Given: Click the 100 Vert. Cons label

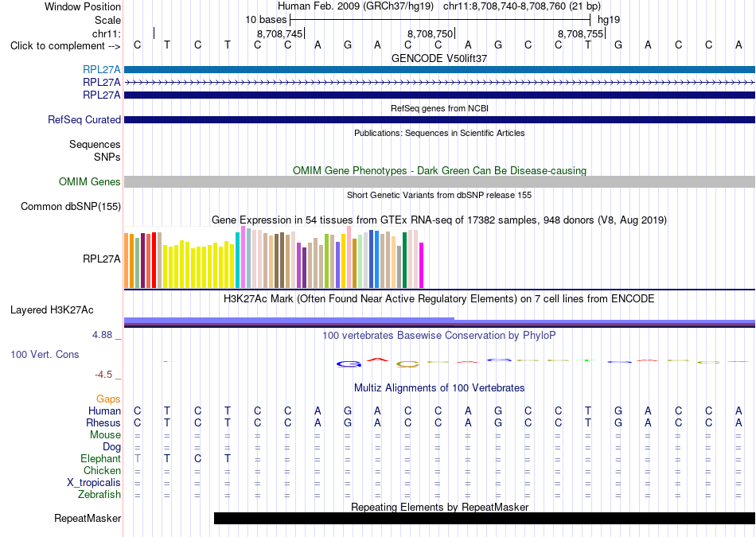Looking at the screenshot, I should (45, 354).
